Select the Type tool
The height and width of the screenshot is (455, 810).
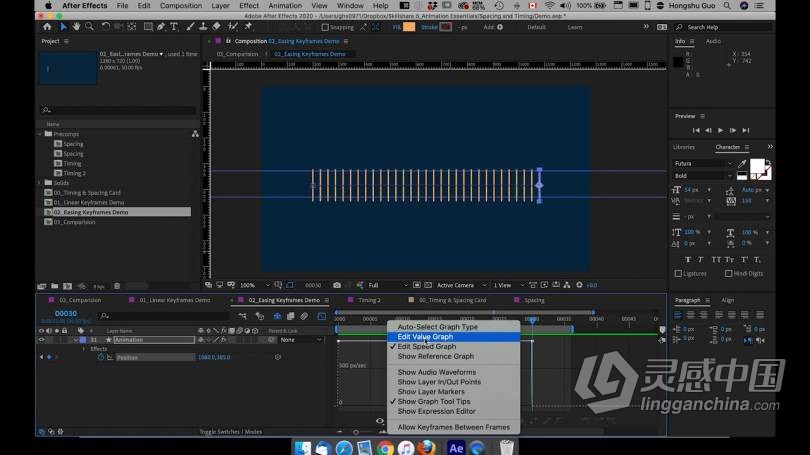174,26
